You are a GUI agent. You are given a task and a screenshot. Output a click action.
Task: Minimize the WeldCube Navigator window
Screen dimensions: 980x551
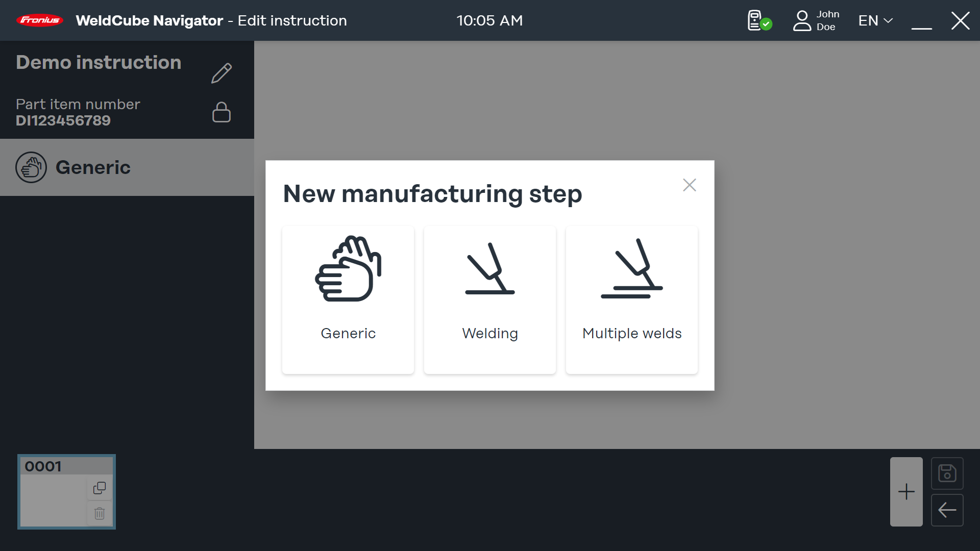(922, 21)
